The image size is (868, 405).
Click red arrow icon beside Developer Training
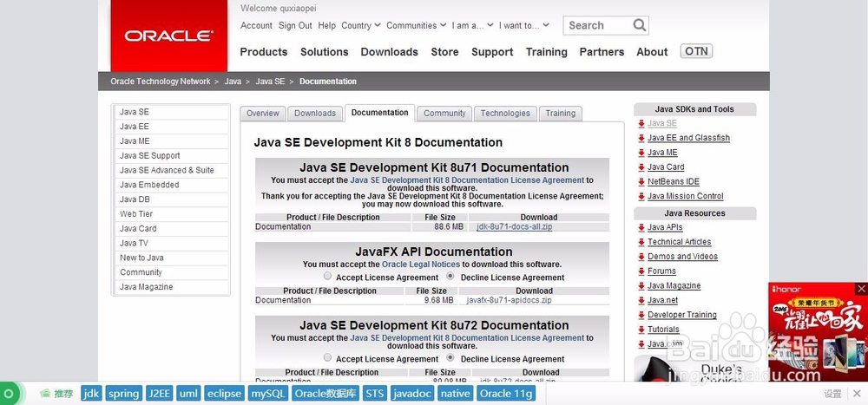[641, 315]
